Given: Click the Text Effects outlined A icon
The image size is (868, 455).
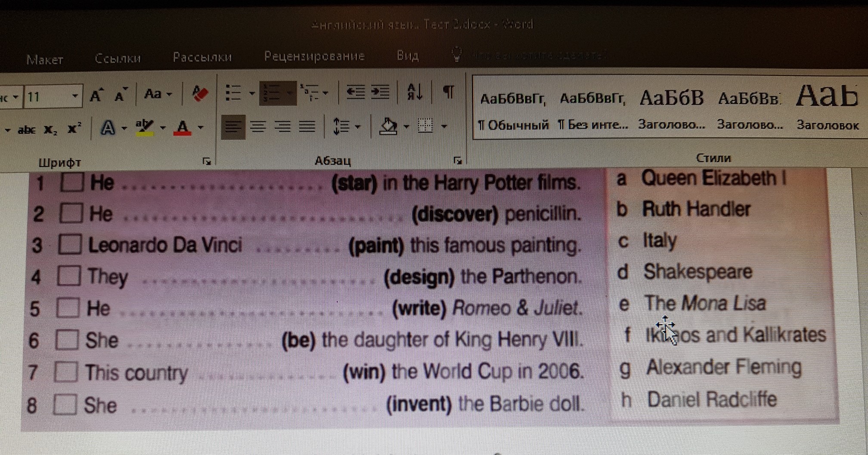Looking at the screenshot, I should [108, 128].
